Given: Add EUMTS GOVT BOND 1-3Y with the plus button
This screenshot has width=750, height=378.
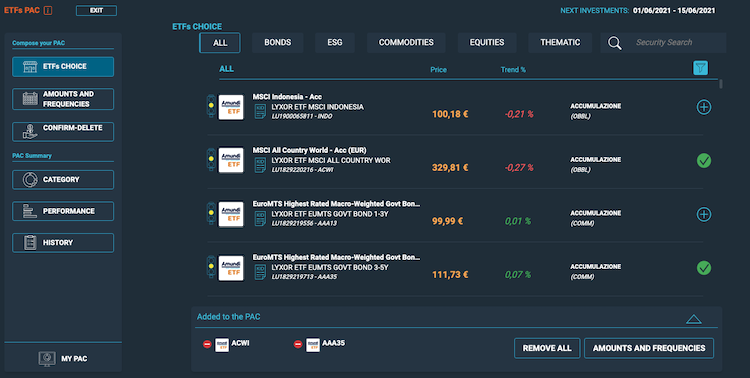Looking at the screenshot, I should 704,214.
